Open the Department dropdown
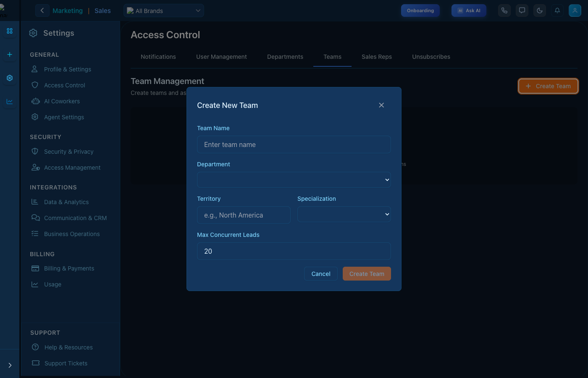The height and width of the screenshot is (378, 588). click(x=294, y=180)
